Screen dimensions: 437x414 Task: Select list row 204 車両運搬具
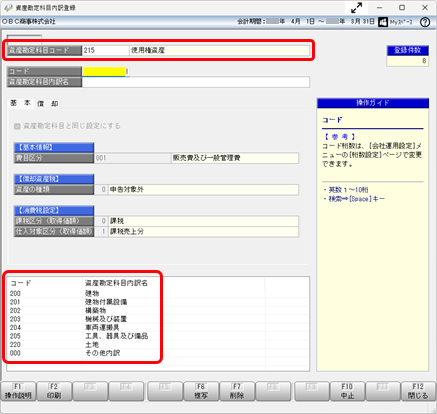158,328
